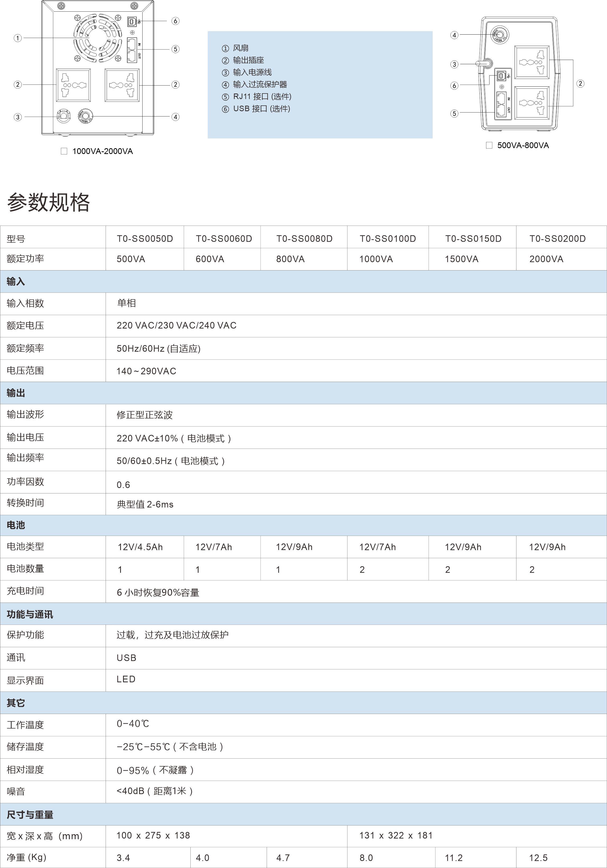Viewport: 607px width, 868px height.
Task: Click the fan in the 1000VA-2000VA diagram
Action: coord(97,38)
